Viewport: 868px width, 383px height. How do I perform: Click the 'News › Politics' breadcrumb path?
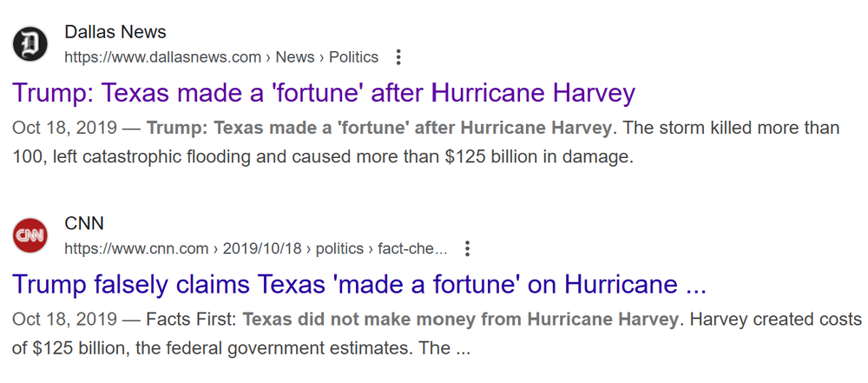tap(327, 57)
